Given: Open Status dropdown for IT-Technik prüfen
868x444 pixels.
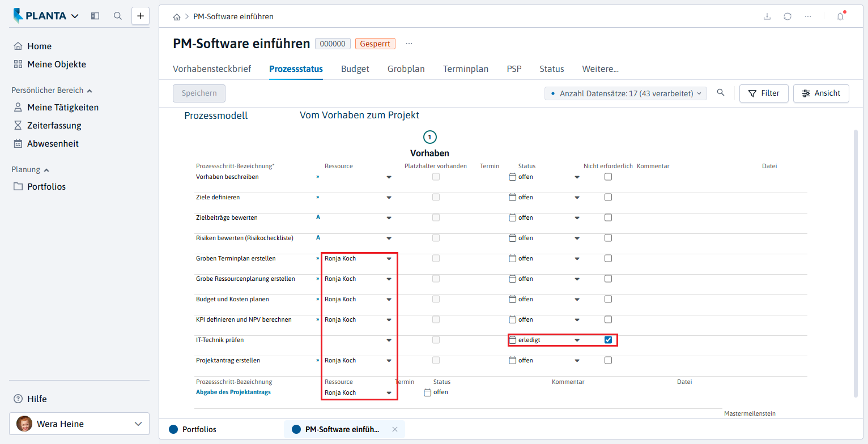Looking at the screenshot, I should pos(577,340).
